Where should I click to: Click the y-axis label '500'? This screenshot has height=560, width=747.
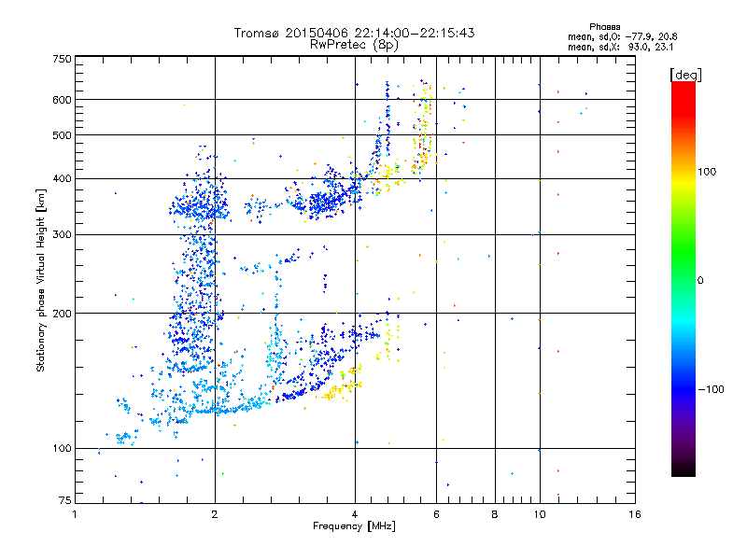(x=62, y=135)
